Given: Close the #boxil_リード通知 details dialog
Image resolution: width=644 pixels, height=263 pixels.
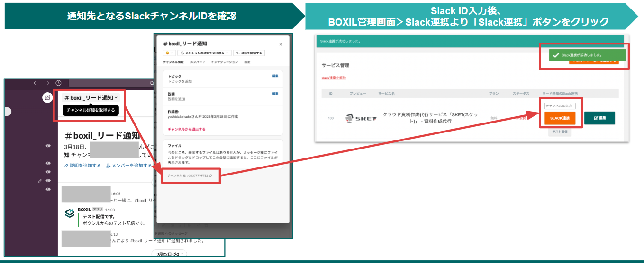Looking at the screenshot, I should point(281,44).
